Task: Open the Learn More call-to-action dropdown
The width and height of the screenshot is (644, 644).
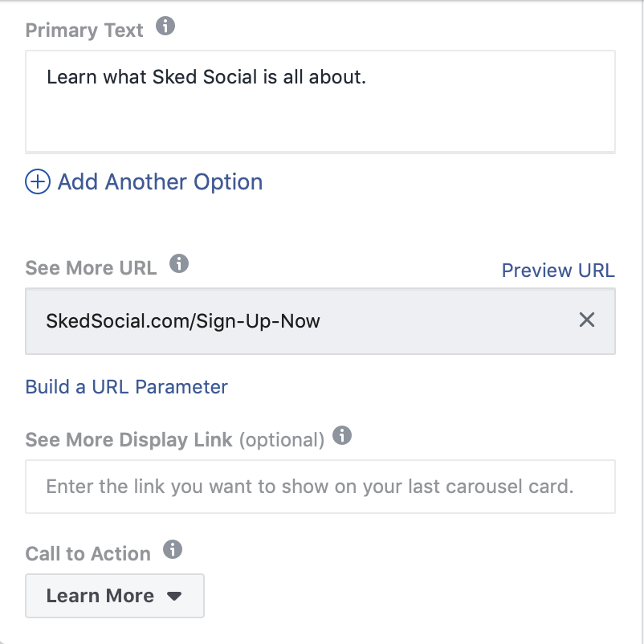Action: (x=115, y=596)
